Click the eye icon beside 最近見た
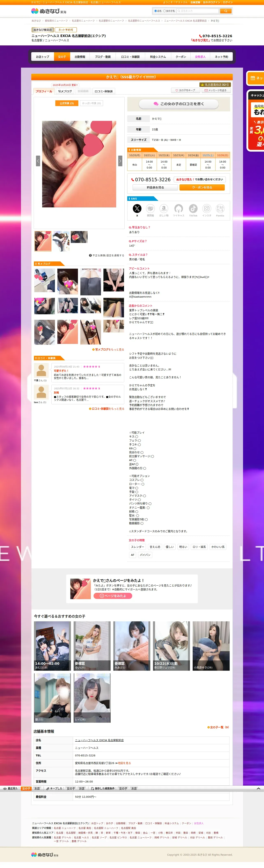Viewport: 264px width, 868px height. pos(5,788)
